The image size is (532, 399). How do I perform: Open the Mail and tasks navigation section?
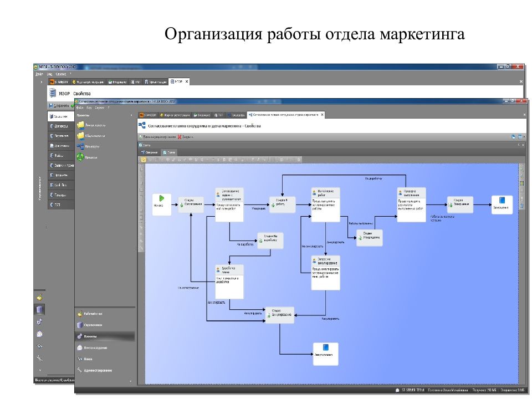point(105,348)
